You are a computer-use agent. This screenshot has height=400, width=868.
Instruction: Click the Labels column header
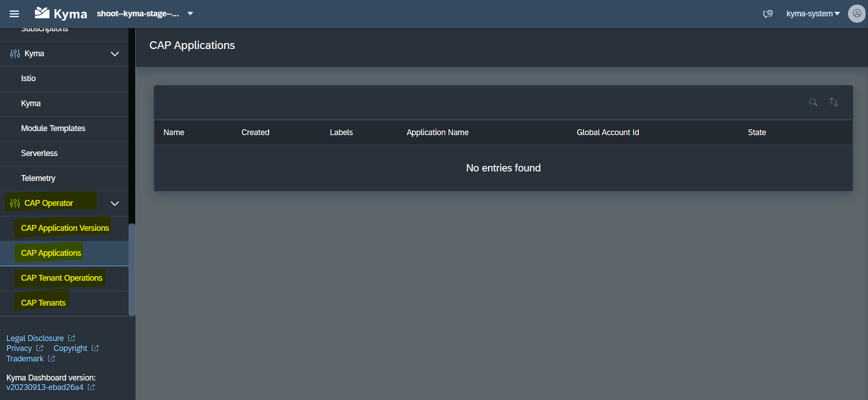(341, 132)
